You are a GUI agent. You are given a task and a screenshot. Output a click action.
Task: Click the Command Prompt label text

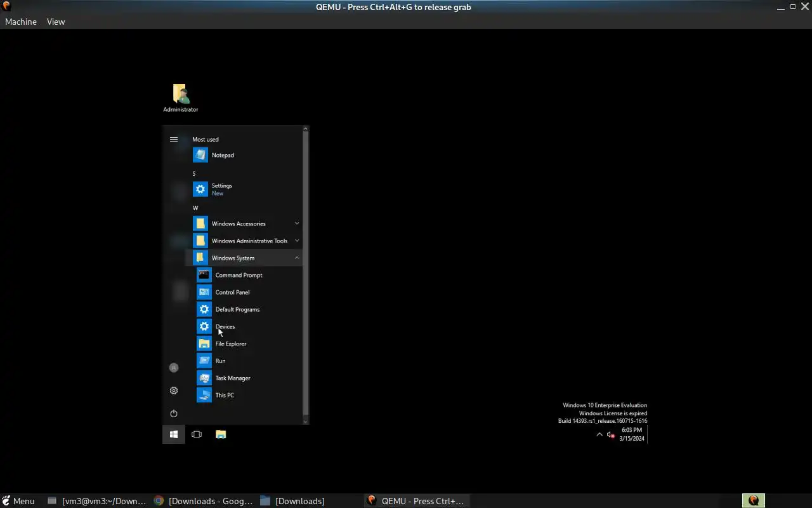click(239, 275)
